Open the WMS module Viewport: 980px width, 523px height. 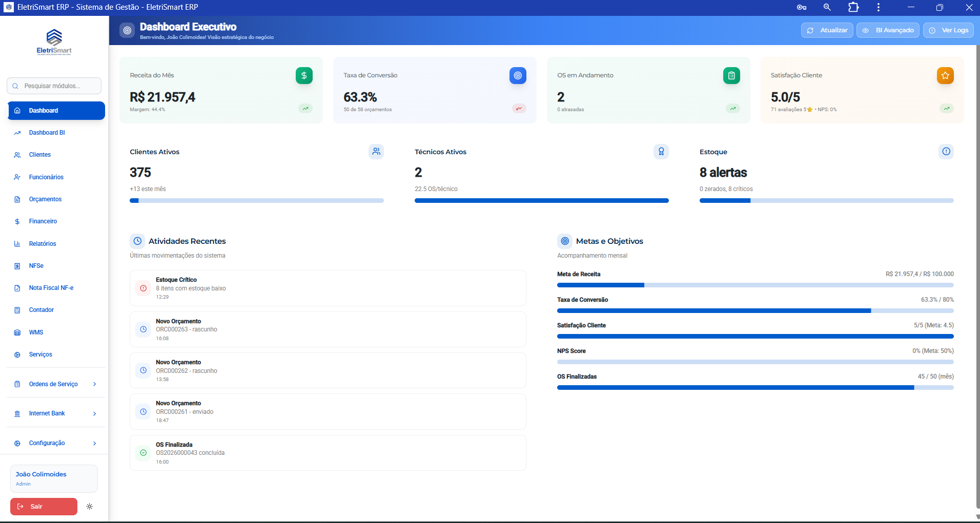pyautogui.click(x=56, y=332)
